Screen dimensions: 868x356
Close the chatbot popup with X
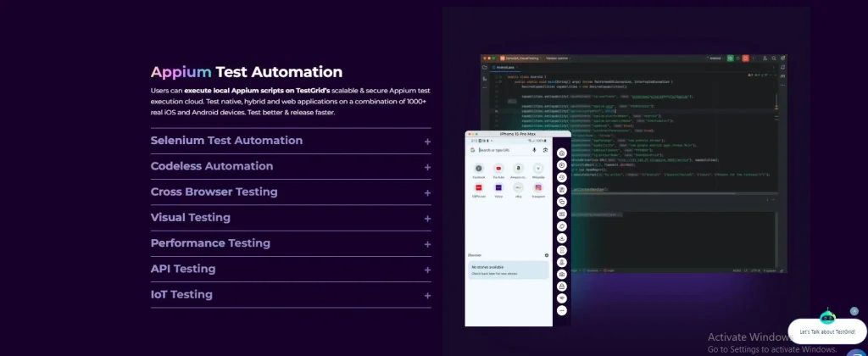854,311
